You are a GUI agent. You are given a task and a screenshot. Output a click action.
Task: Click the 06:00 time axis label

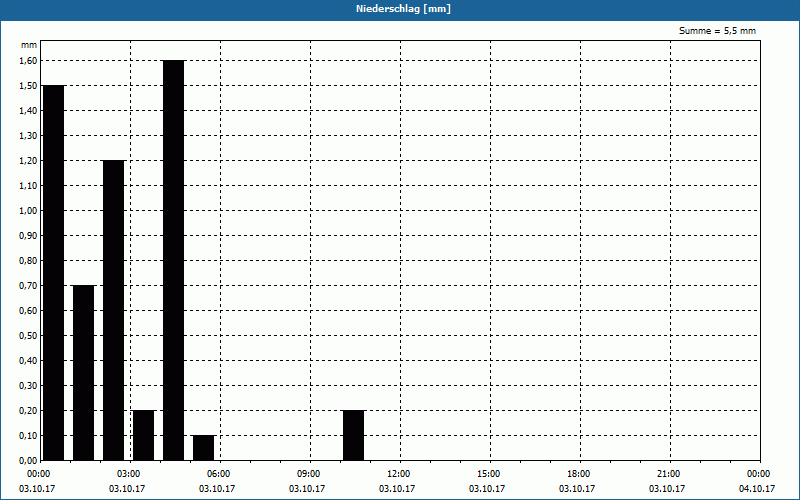pos(218,474)
